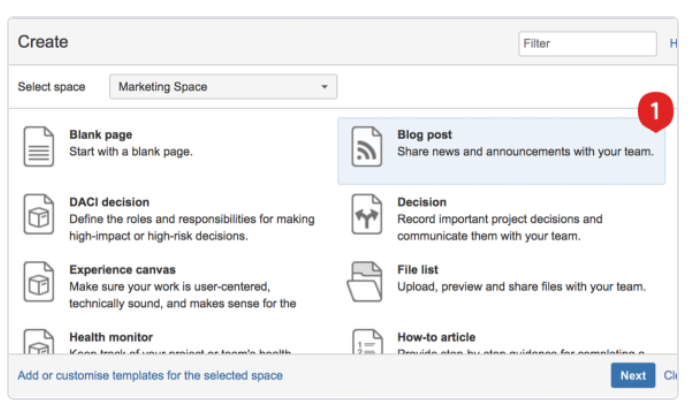Click the Blank page template icon
The width and height of the screenshot is (688, 400).
pyautogui.click(x=39, y=146)
